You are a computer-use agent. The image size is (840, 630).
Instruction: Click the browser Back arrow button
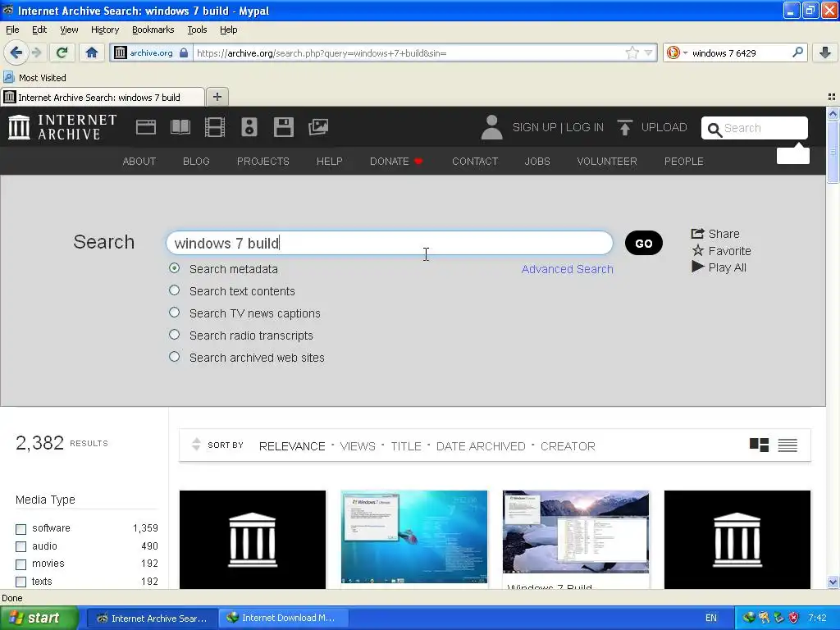click(x=16, y=52)
